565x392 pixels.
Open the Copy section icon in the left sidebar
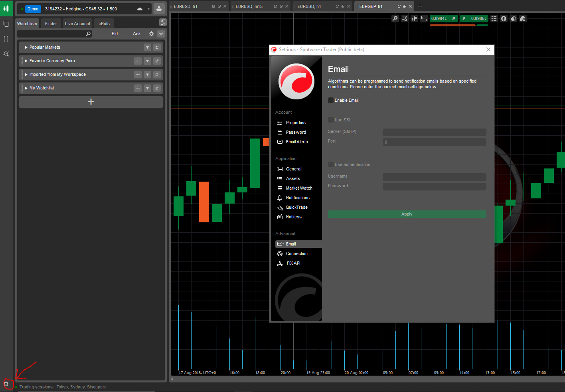click(x=6, y=24)
